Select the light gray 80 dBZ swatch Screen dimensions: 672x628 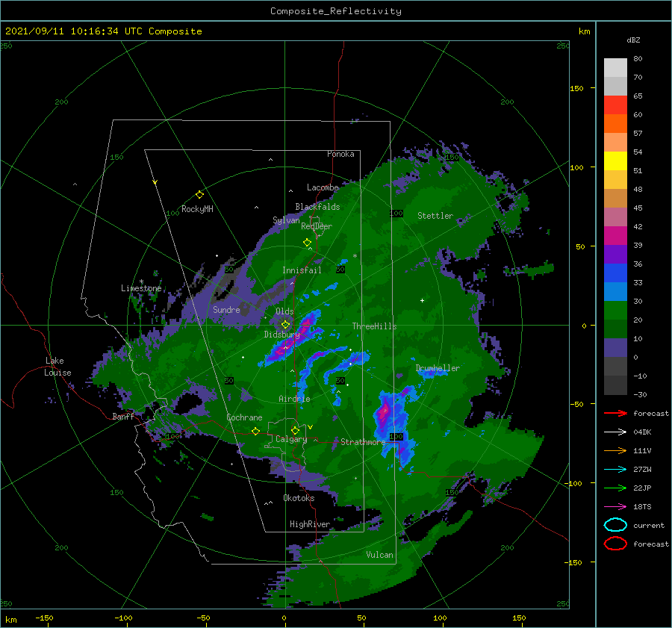point(615,68)
